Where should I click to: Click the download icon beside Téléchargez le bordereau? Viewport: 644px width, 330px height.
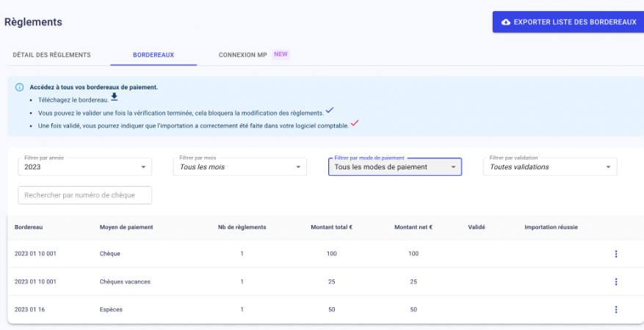tap(114, 97)
